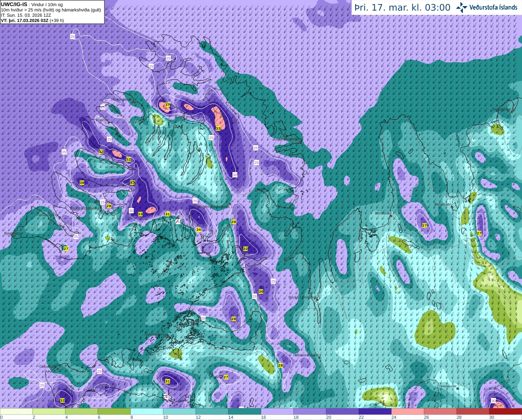This screenshot has width=522, height=420.
Task: Click the yellow 30 left of Reykir í Hrútafirði
Action: [x=261, y=292]
